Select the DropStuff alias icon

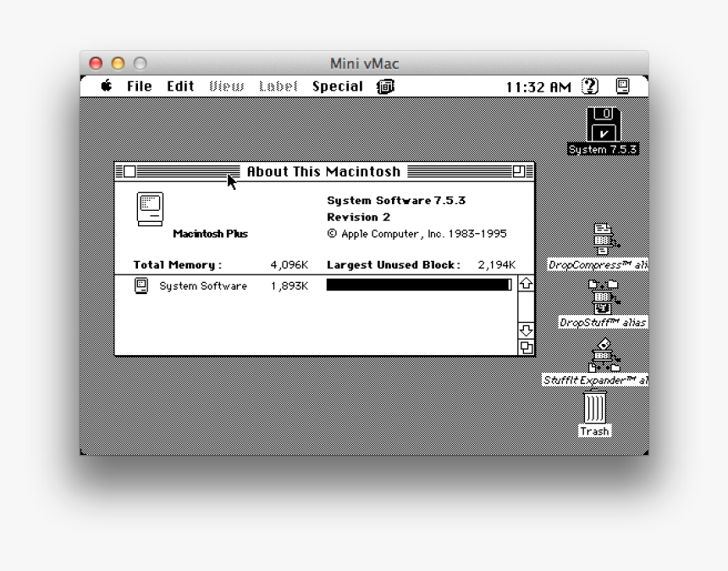(603, 297)
